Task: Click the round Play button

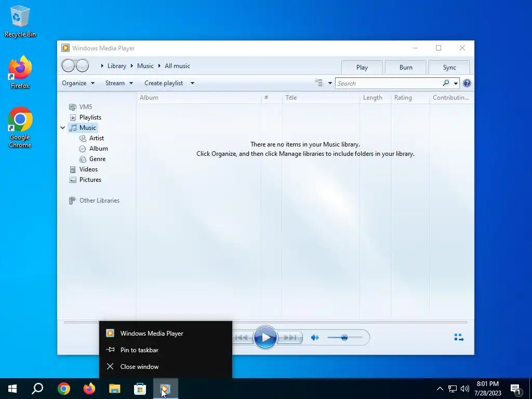Action: [265, 337]
